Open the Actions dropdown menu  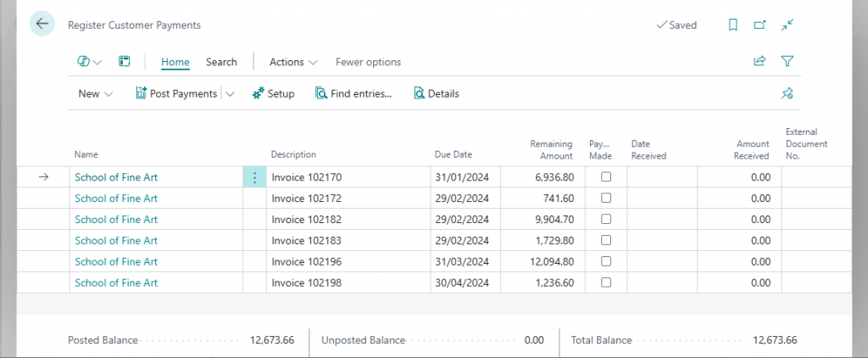click(293, 62)
